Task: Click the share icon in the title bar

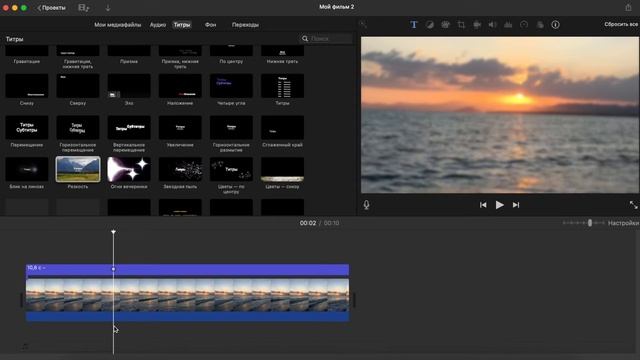Action: click(628, 7)
